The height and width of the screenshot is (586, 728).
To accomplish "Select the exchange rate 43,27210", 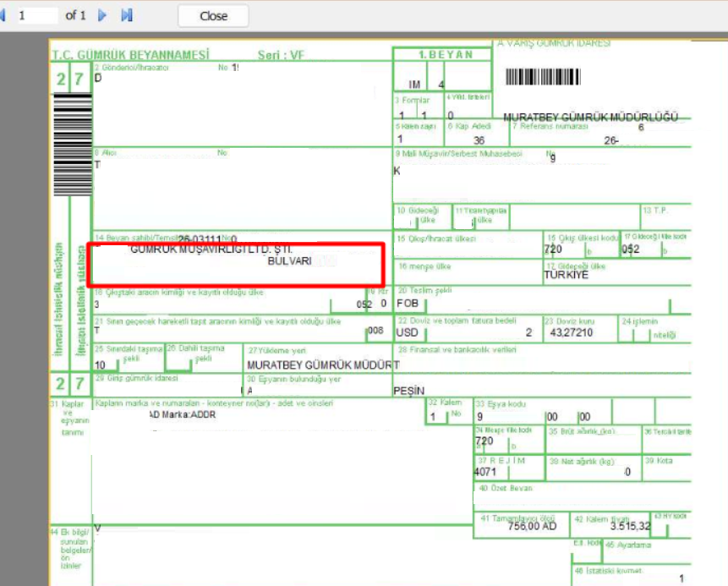I will pyautogui.click(x=572, y=332).
